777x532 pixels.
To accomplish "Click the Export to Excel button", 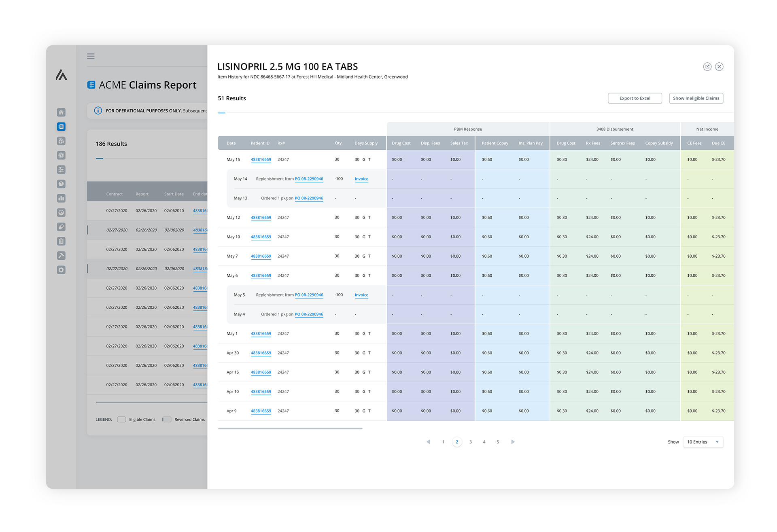I will (x=635, y=98).
